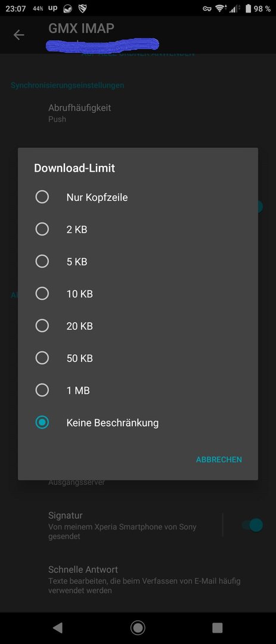Tap the back arrow beside GMX IMAP

tap(19, 35)
